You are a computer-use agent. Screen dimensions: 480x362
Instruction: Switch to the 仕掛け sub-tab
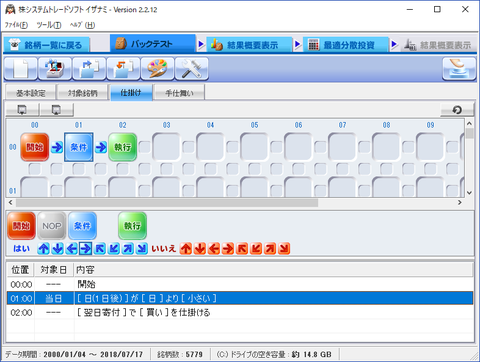point(131,92)
